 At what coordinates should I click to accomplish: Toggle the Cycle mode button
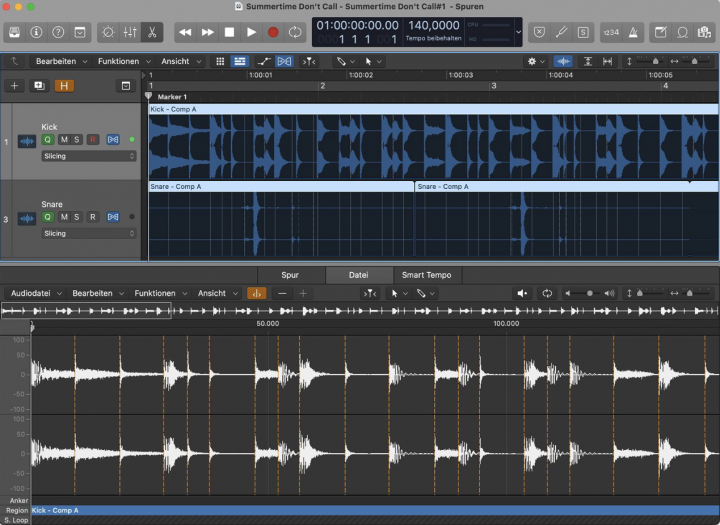click(295, 32)
